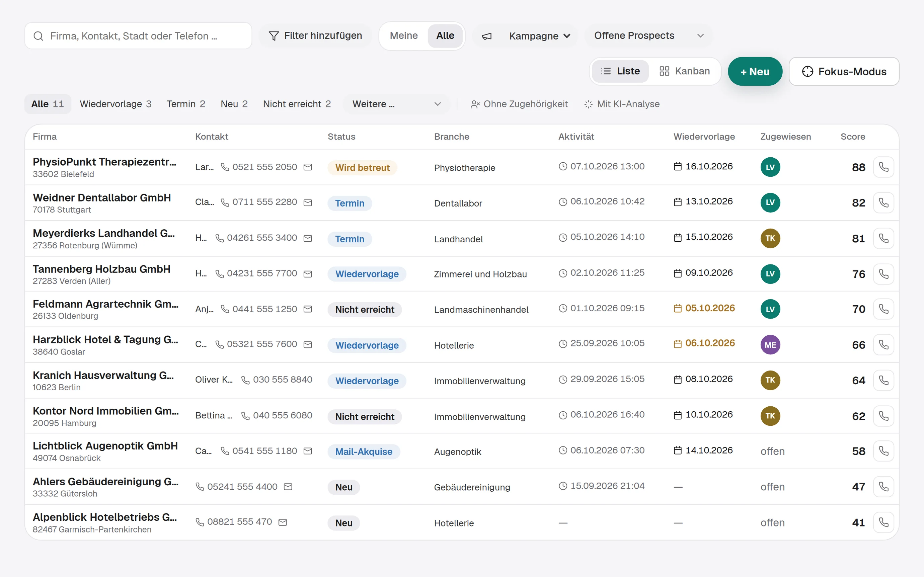Click call button for Kranich Hausverwaltung
Screen dimensions: 924x577
(x=883, y=381)
